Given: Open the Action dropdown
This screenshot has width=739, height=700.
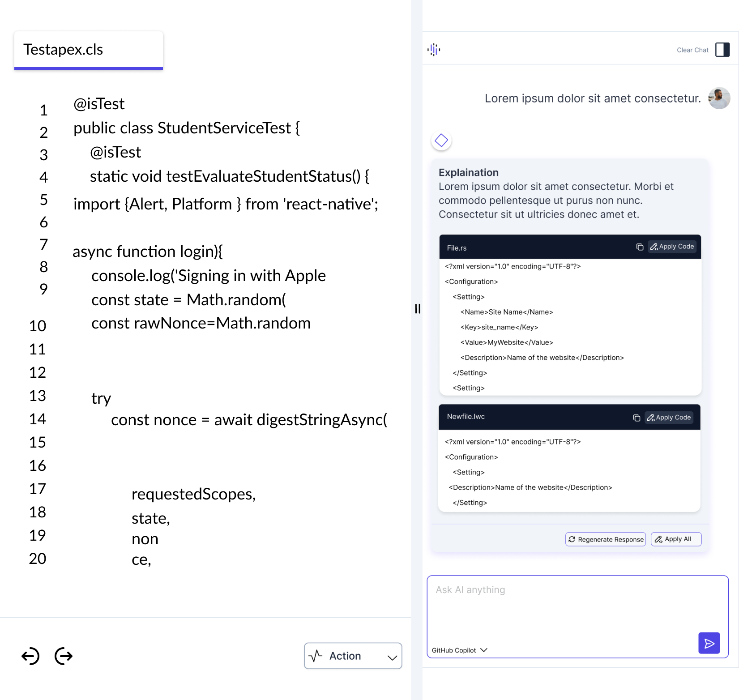Looking at the screenshot, I should (x=353, y=656).
